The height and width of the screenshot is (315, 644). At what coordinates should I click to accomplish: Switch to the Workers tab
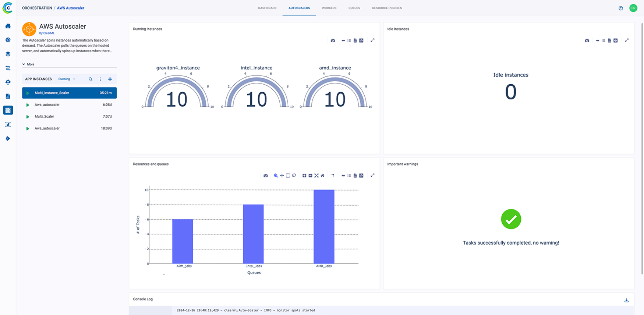(329, 8)
